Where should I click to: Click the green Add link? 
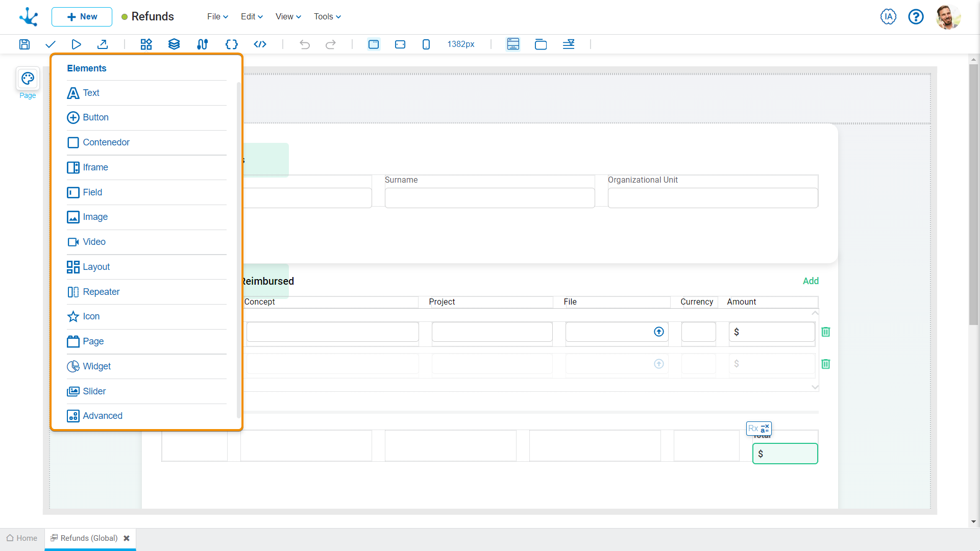point(811,281)
